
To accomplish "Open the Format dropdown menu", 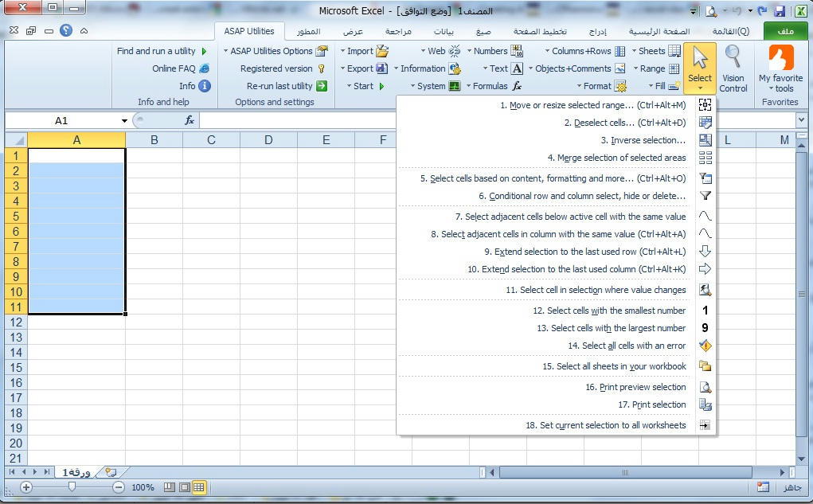I will [601, 86].
